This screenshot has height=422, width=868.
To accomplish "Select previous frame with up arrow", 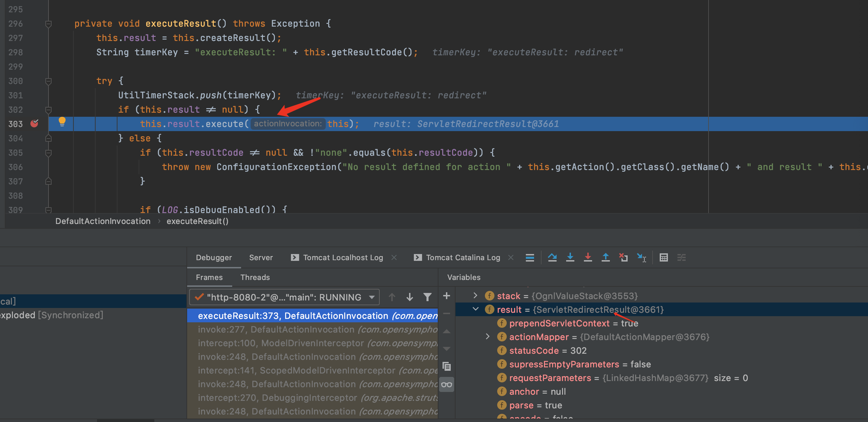I will [392, 297].
